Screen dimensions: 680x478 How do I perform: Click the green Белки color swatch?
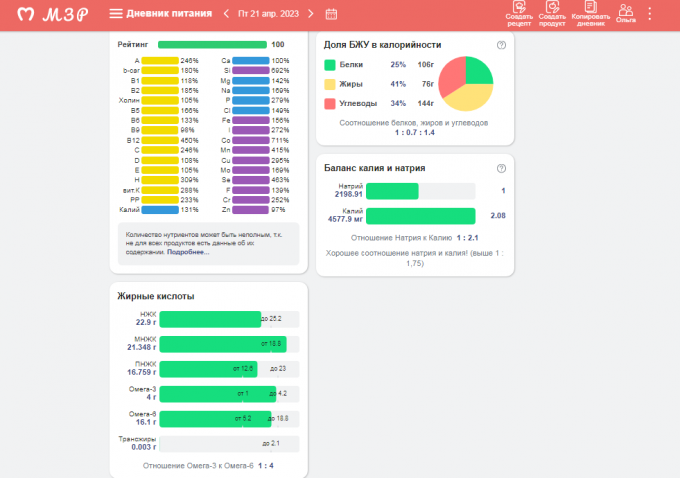[x=331, y=65]
